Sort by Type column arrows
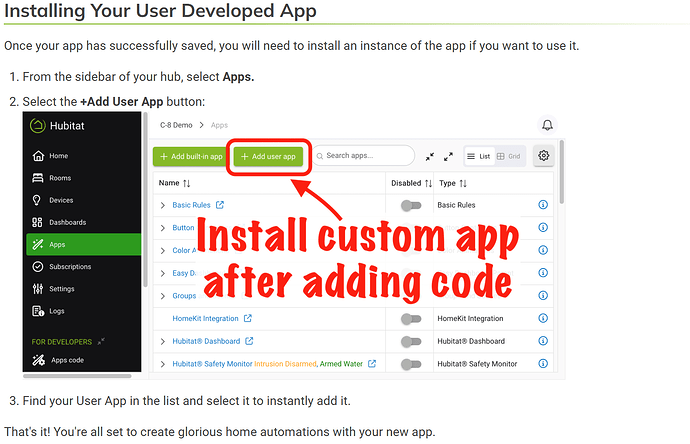The width and height of the screenshot is (690, 444). tap(463, 183)
